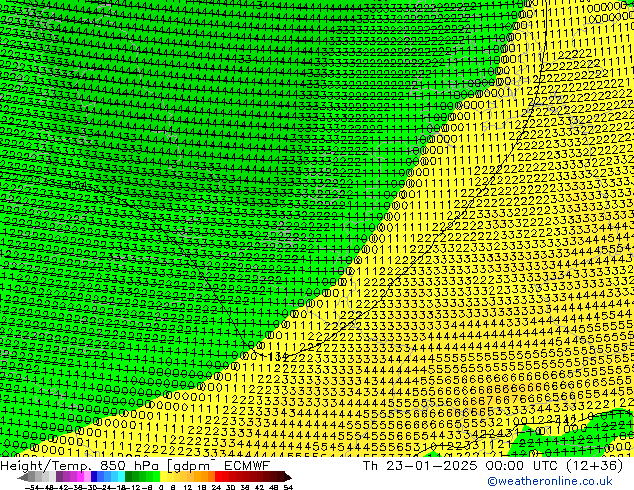Select the 'Height/Temp. 850 hPa' chart title
The width and height of the screenshot is (634, 490).
[x=79, y=466]
